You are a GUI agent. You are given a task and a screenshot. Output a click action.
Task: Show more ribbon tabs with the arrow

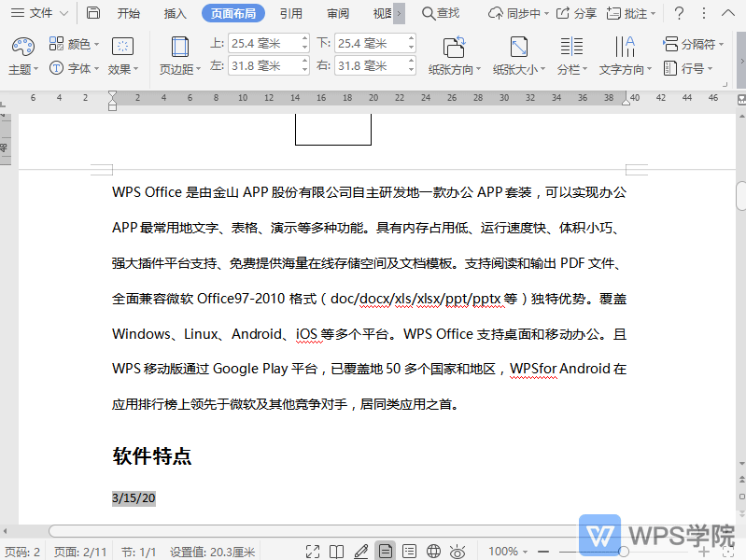(x=400, y=13)
